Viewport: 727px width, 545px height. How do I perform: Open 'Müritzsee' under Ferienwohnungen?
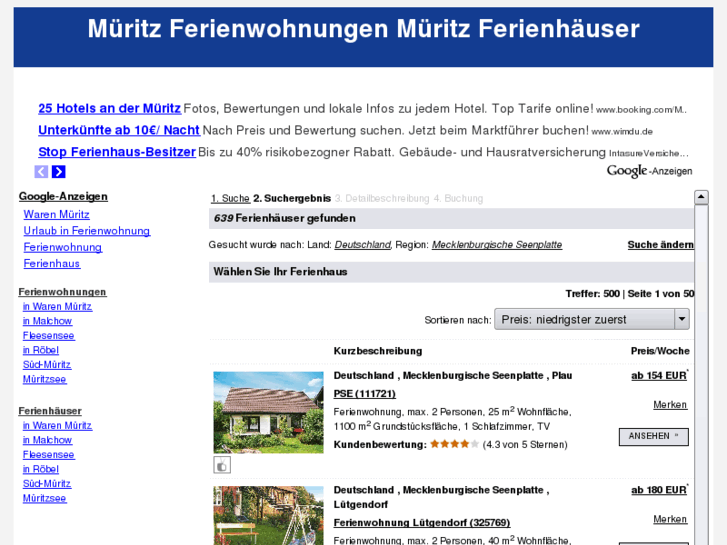pyautogui.click(x=45, y=379)
